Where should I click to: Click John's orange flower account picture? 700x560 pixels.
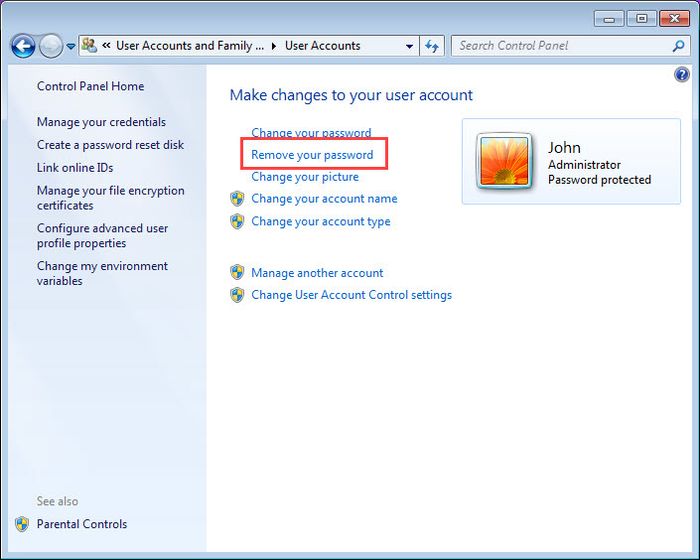click(504, 161)
